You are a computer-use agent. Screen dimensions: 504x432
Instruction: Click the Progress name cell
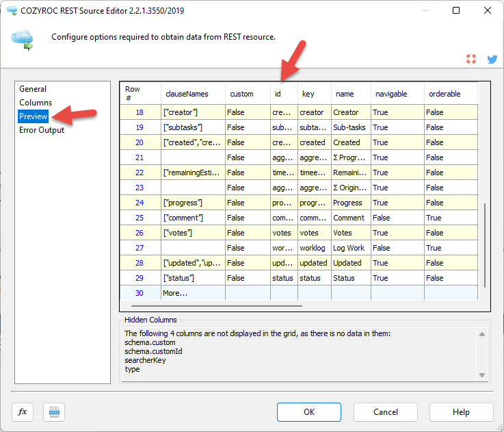pyautogui.click(x=351, y=203)
